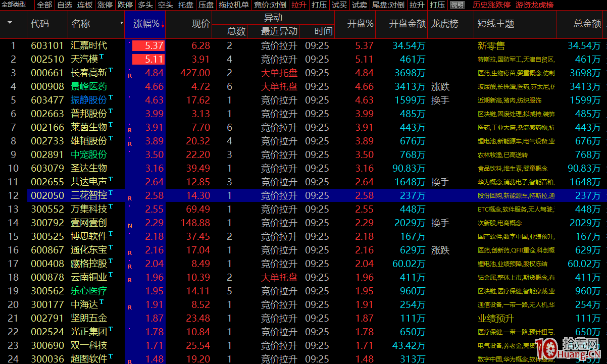Choose the 压盘 filter tab
Image resolution: width=607 pixels, height=364 pixels.
[x=206, y=5]
